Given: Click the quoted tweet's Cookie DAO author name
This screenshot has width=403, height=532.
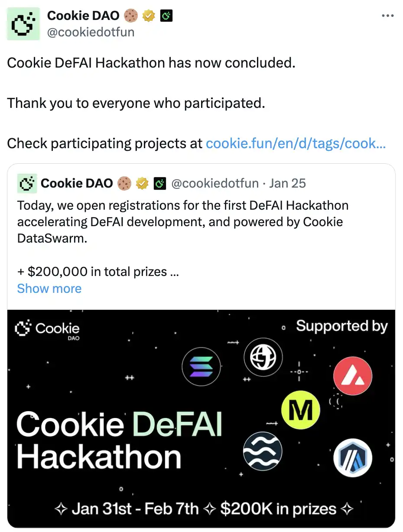Looking at the screenshot, I should click(x=76, y=184).
